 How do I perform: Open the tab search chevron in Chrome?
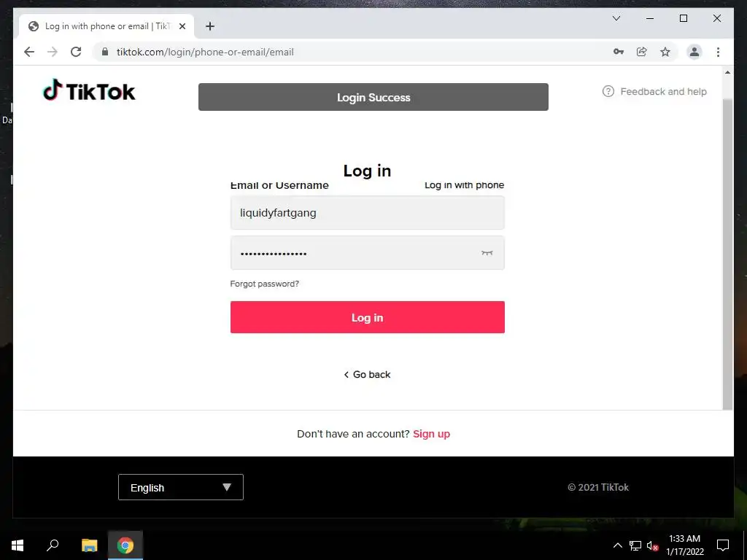point(616,18)
